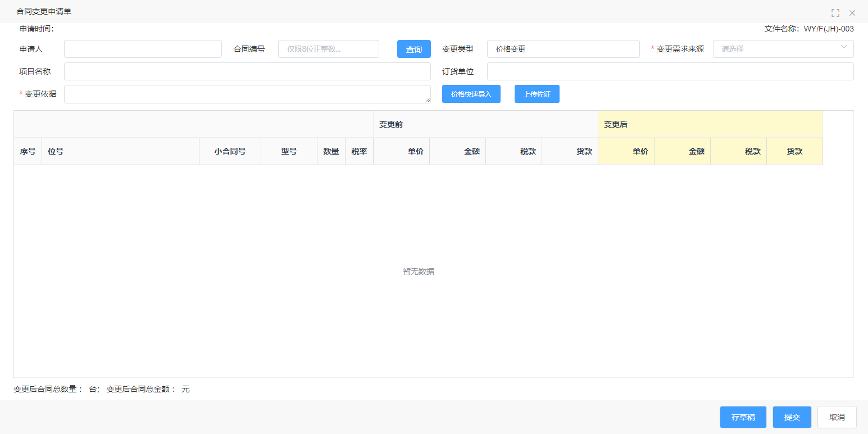Cancel the form with 取消 button

tap(837, 417)
